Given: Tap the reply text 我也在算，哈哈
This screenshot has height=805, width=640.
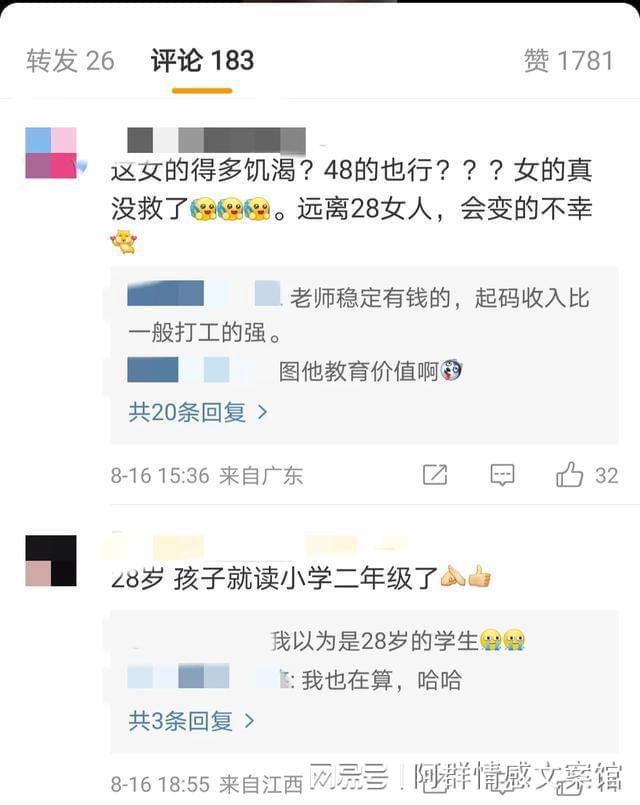Looking at the screenshot, I should 381,680.
